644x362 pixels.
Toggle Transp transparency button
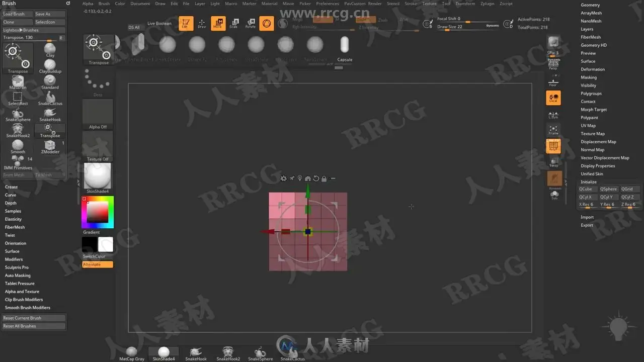553,162
